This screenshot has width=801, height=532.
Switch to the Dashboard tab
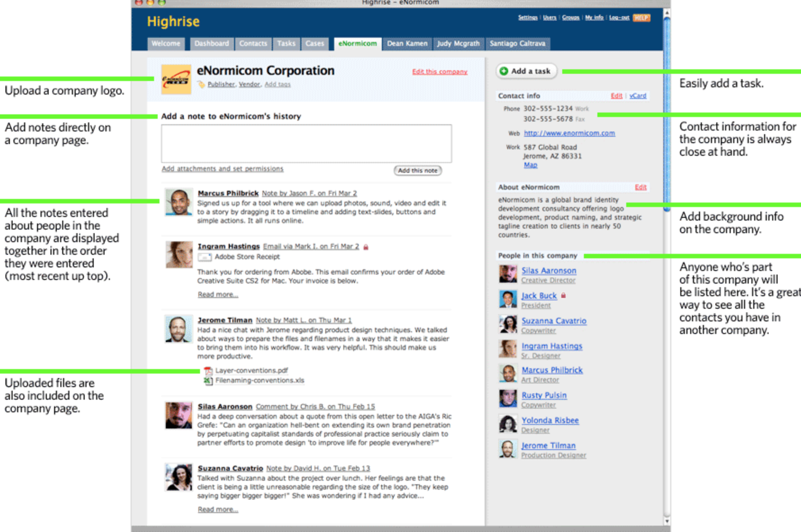coord(212,44)
